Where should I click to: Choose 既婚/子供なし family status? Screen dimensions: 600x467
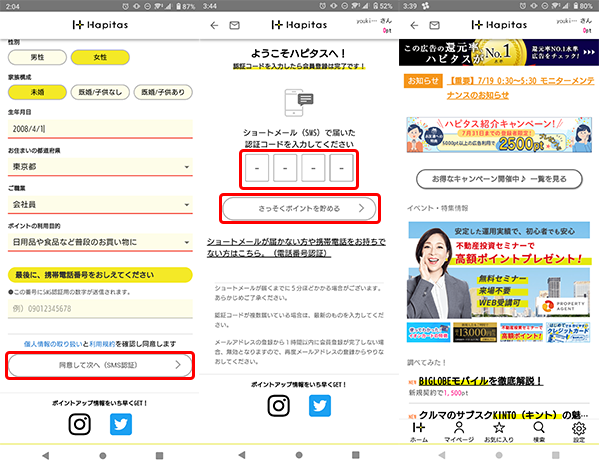click(x=100, y=92)
